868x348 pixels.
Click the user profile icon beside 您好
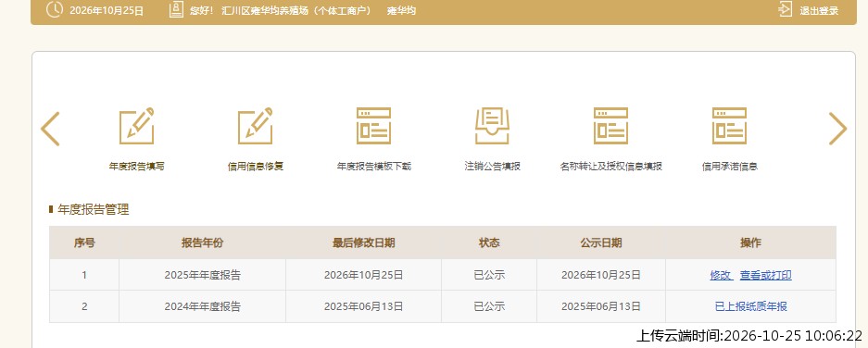click(x=176, y=9)
